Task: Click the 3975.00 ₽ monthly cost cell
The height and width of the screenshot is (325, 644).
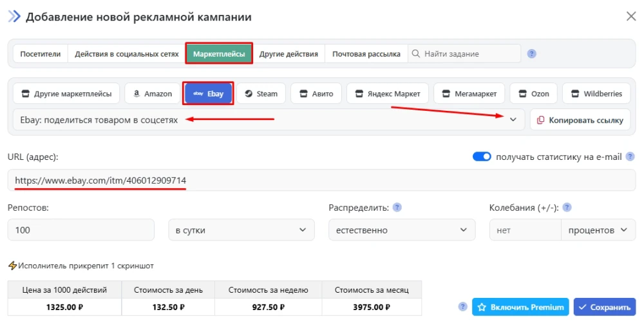Action: [372, 308]
